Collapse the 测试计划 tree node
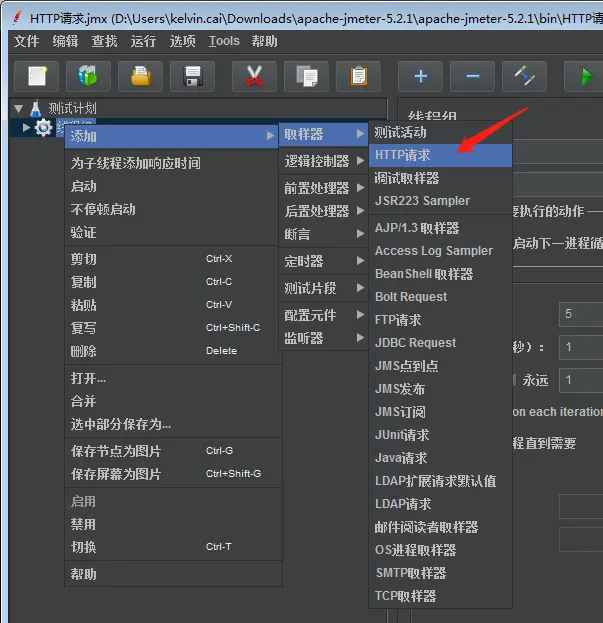Viewport: 603px width, 623px height. click(18, 108)
